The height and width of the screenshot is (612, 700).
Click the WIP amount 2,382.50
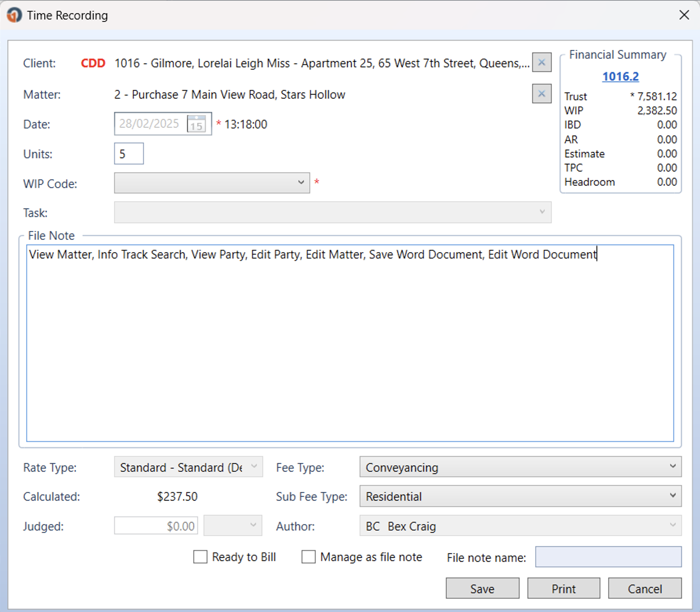(657, 110)
